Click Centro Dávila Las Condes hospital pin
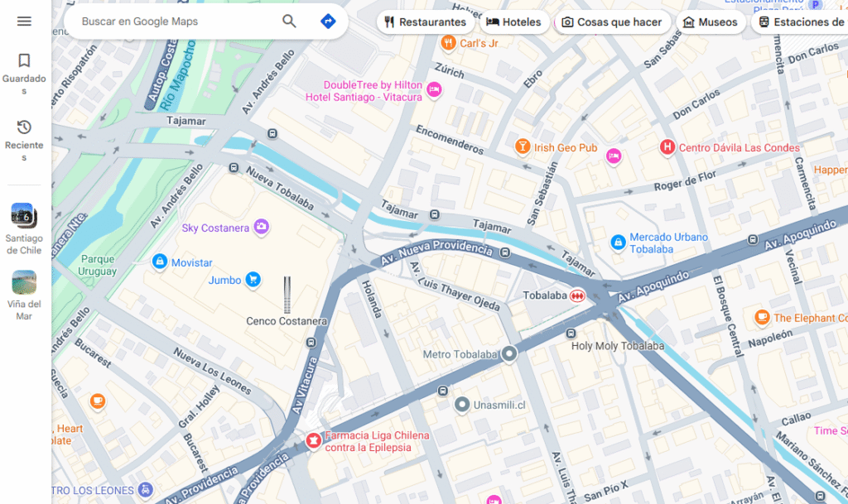Screen dimensions: 848x504 (x=667, y=146)
